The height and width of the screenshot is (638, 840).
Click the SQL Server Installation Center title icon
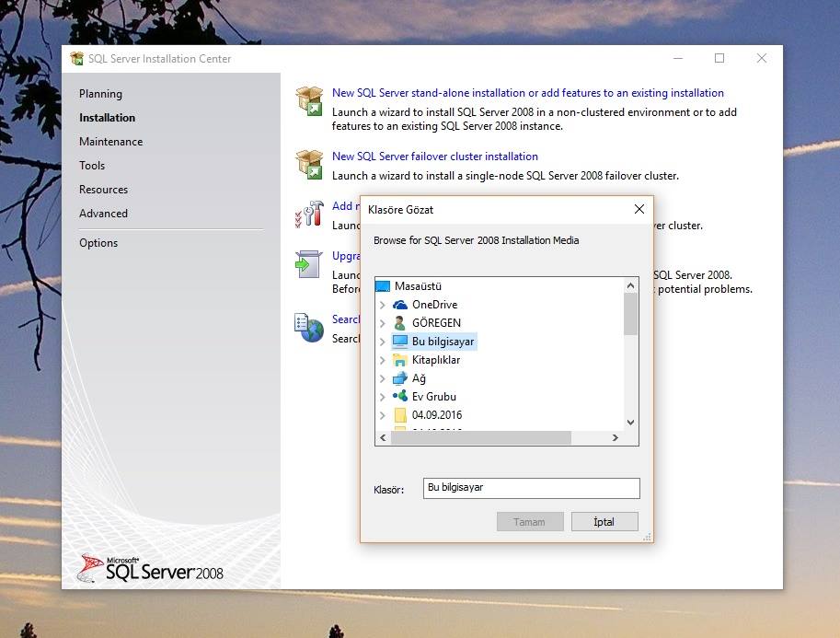77,58
